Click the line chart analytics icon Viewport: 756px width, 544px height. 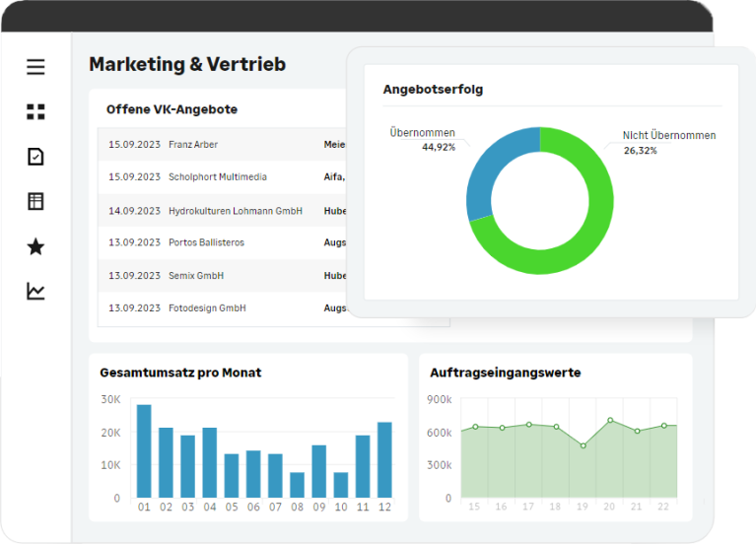[x=35, y=291]
